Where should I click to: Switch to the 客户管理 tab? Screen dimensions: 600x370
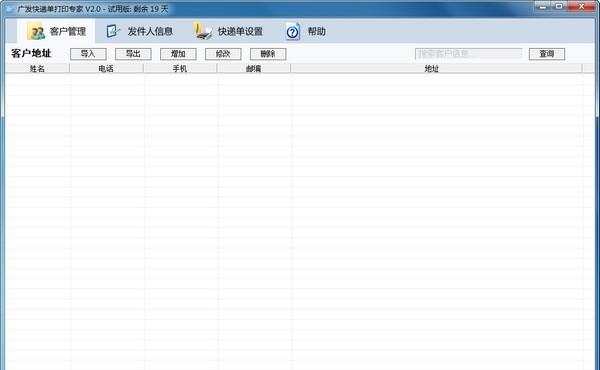pos(56,31)
